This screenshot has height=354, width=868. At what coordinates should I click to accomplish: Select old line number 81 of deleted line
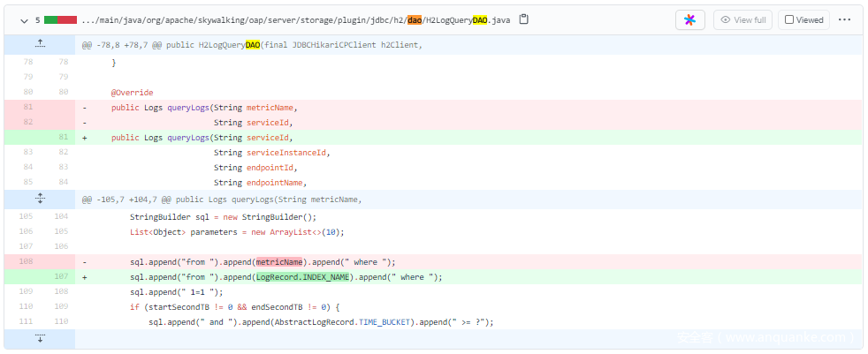click(x=27, y=108)
